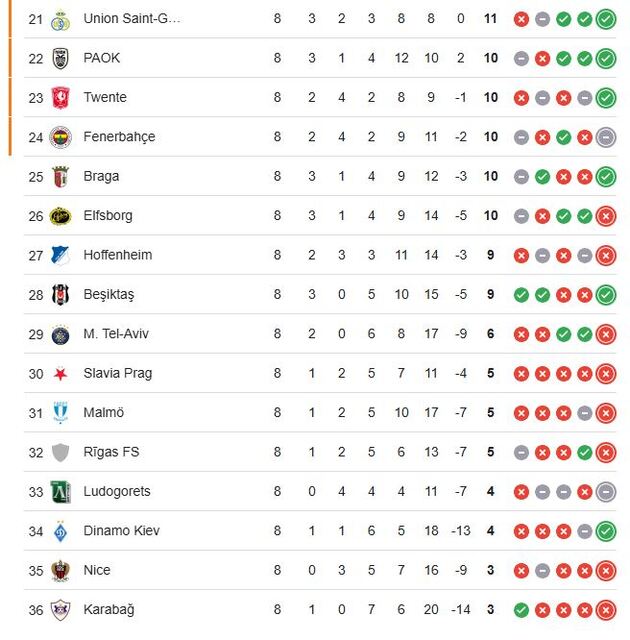Open the Karabağ team name link
This screenshot has width=630, height=640.
coord(108,609)
